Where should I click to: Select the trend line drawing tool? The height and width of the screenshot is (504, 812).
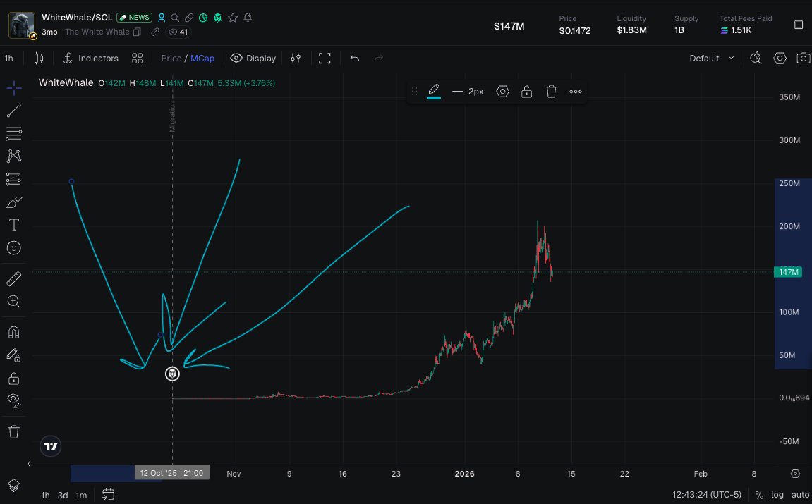(14, 110)
